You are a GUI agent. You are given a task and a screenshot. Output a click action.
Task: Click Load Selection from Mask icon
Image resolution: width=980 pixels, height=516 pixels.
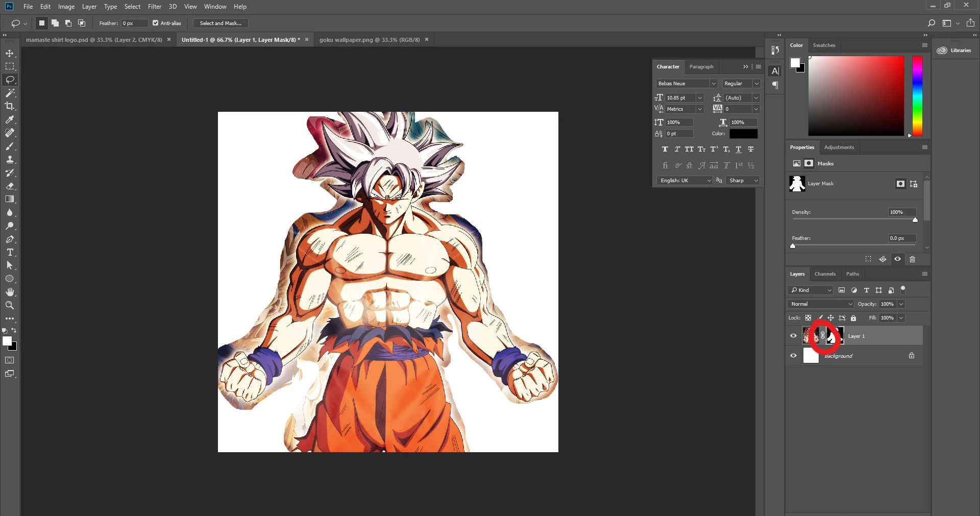point(868,259)
